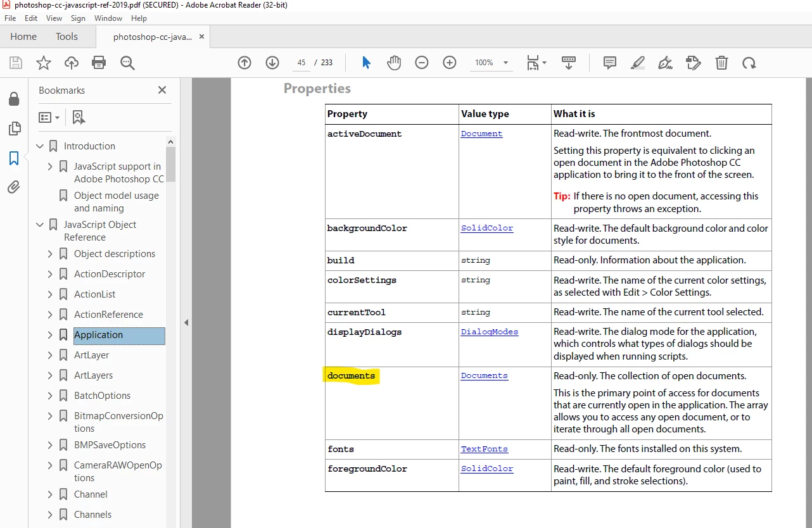Toggle the Bookmarks sidebar icon

pos(14,158)
